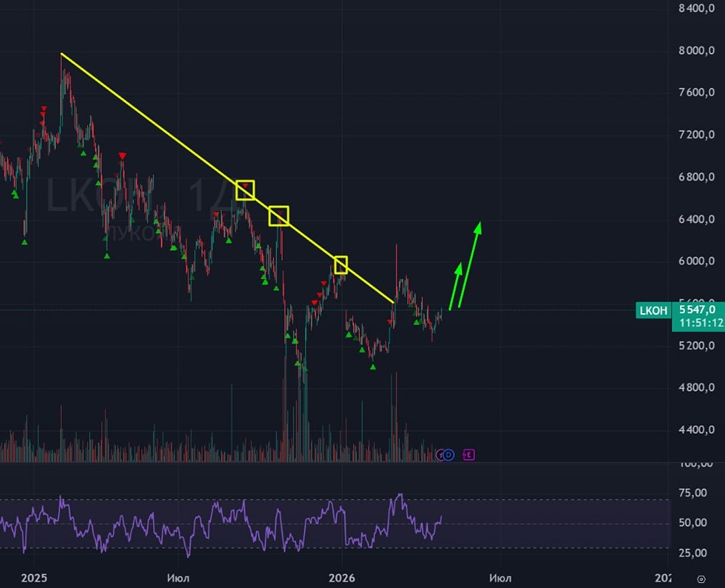Click the 7 200,0 price axis label
This screenshot has height=588, width=725.
pyautogui.click(x=697, y=135)
